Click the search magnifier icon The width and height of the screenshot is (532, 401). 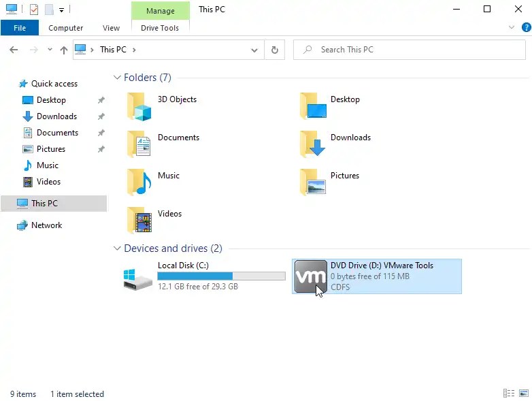[307, 50]
